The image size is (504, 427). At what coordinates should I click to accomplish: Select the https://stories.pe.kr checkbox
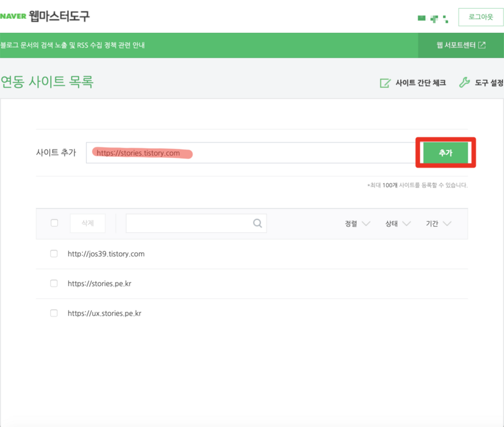point(54,283)
